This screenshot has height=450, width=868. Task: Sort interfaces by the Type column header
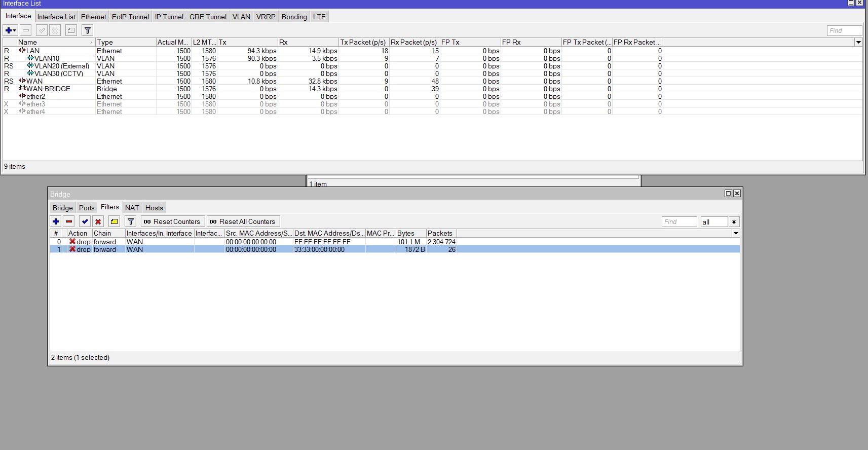(126, 42)
